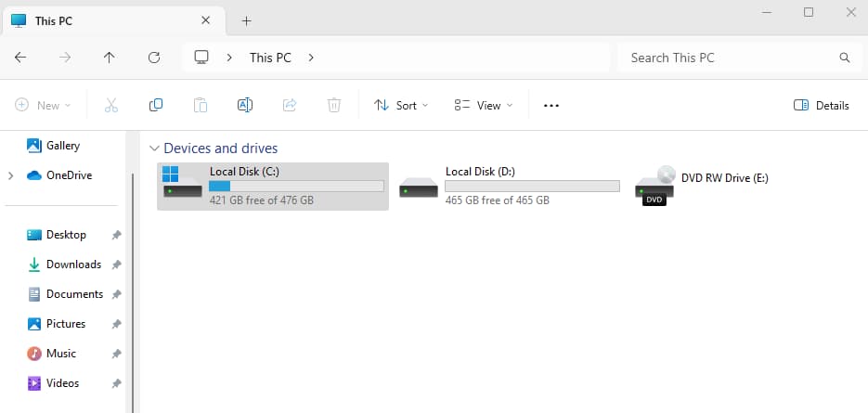Minimize the File Explorer window
This screenshot has width=868, height=413.
767,12
